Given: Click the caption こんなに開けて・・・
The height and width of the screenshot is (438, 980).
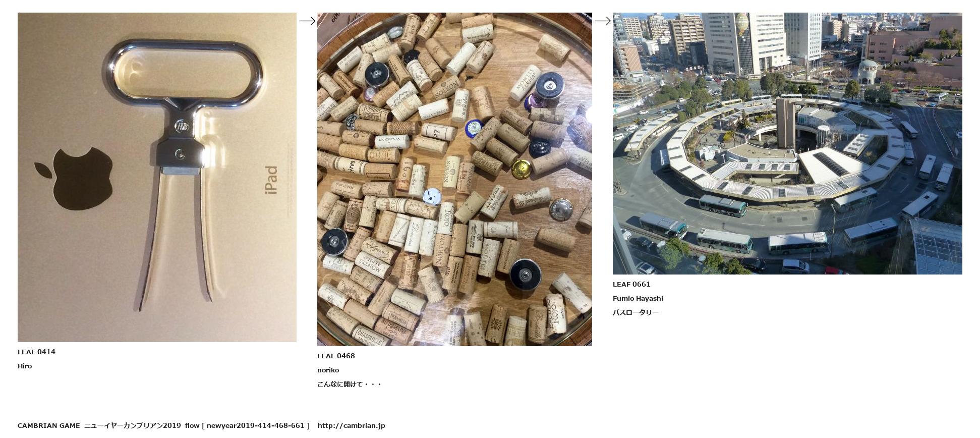Looking at the screenshot, I should tap(349, 384).
